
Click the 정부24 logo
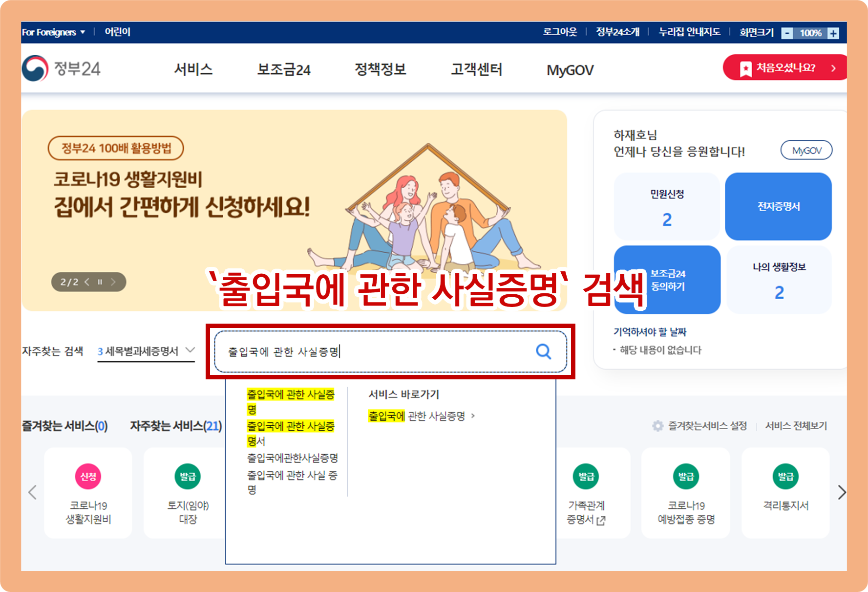62,68
